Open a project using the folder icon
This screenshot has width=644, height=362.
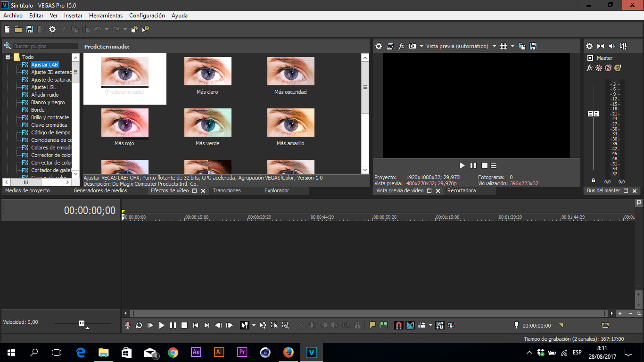coord(18,29)
